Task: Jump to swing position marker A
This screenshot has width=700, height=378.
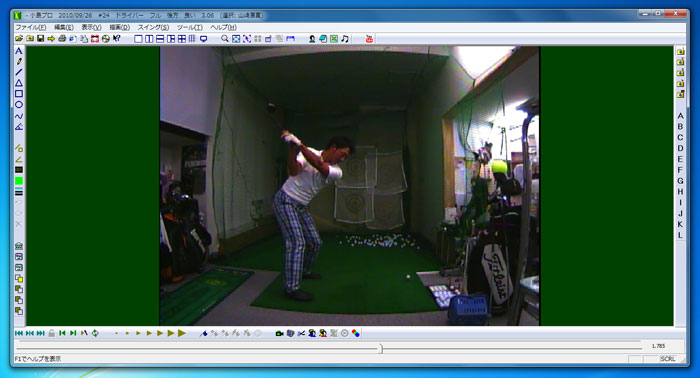Action: pos(680,116)
